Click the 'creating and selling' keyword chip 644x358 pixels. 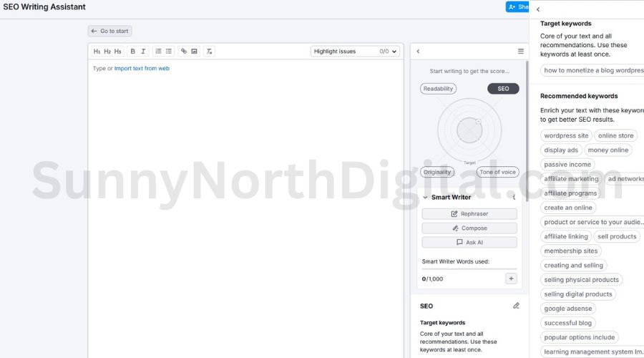coord(574,265)
